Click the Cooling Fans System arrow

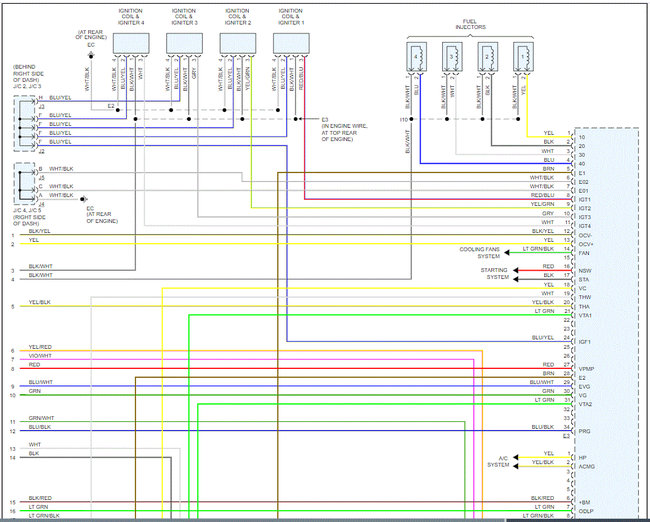(x=507, y=253)
